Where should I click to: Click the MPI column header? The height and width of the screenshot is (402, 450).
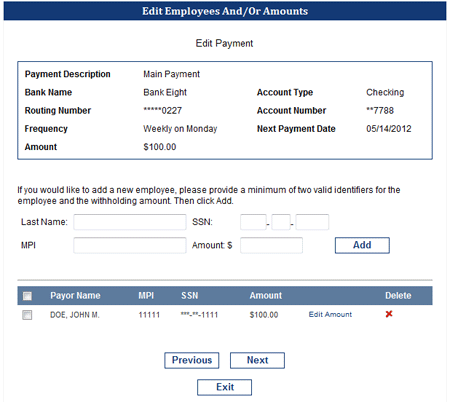coord(146,296)
